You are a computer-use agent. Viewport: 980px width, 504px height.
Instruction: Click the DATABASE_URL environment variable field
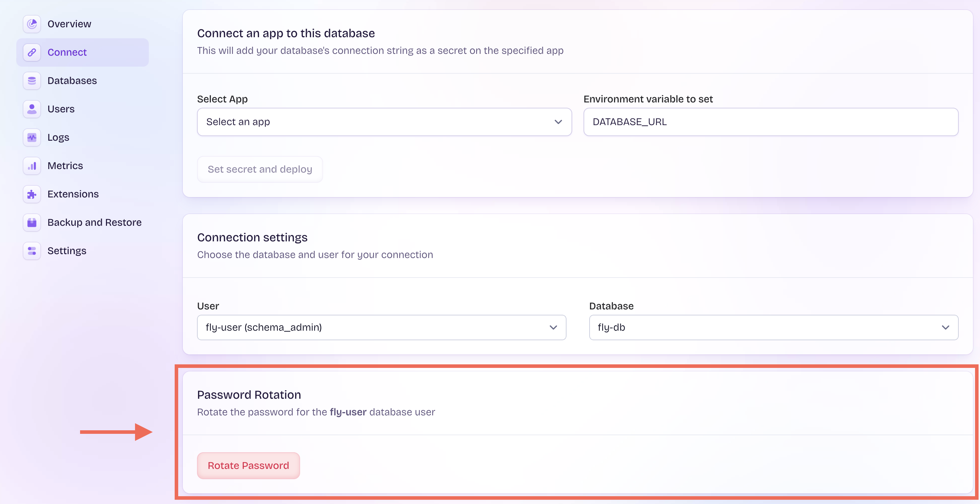coord(770,122)
